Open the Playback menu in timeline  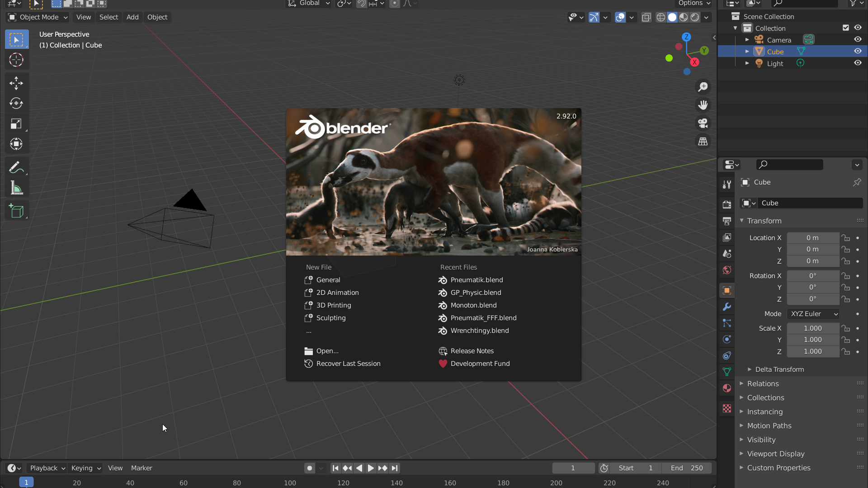click(47, 468)
